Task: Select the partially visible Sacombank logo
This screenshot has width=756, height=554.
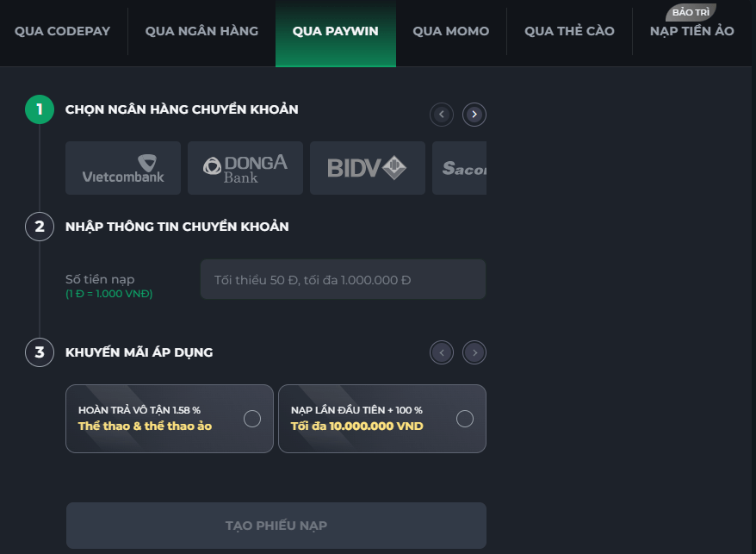Action: pos(461,168)
